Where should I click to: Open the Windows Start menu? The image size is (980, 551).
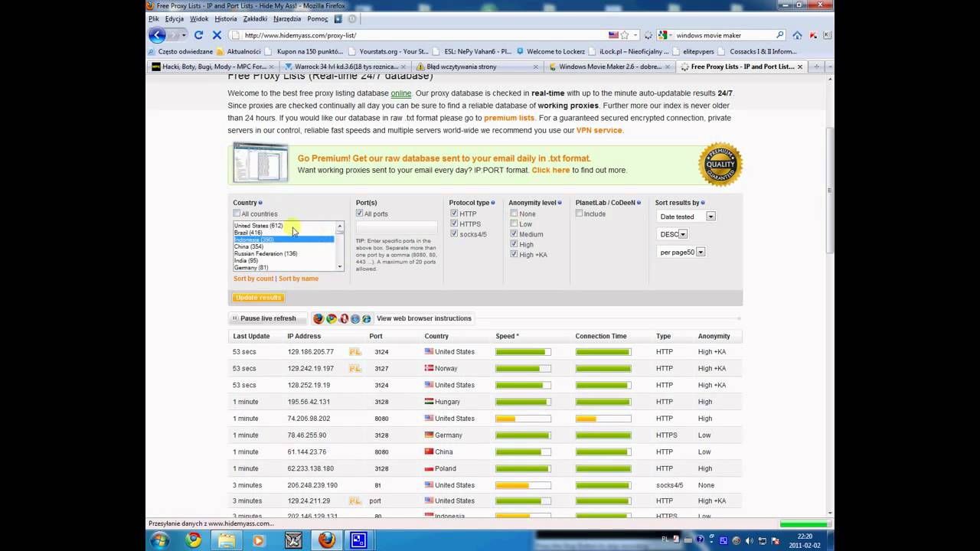click(160, 540)
